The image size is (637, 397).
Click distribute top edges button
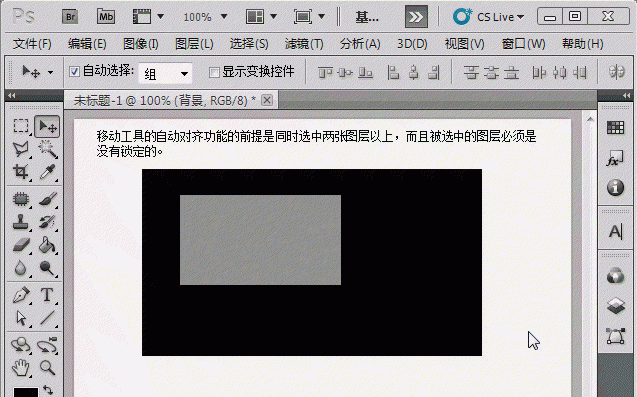tap(471, 73)
